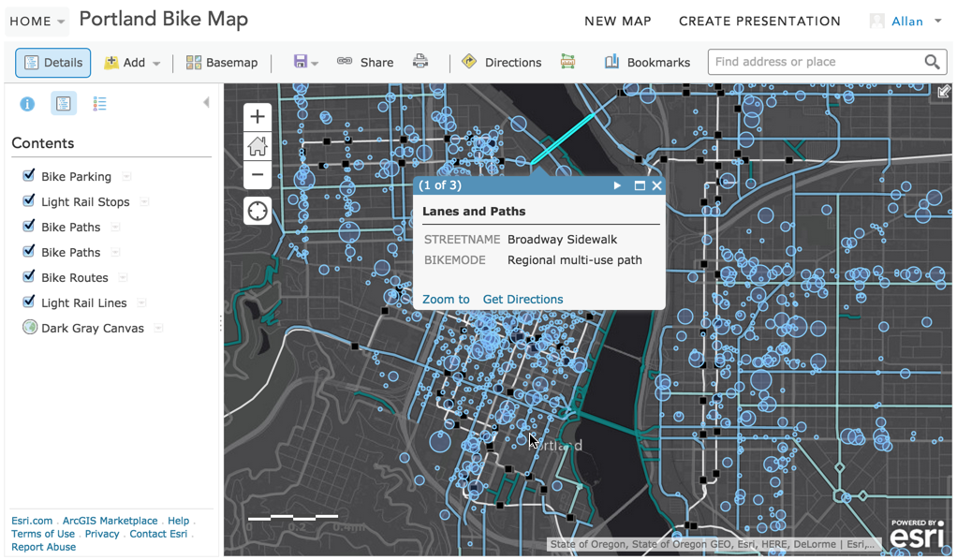
Task: Uncheck the Light Rail Stops layer
Action: pyautogui.click(x=28, y=201)
